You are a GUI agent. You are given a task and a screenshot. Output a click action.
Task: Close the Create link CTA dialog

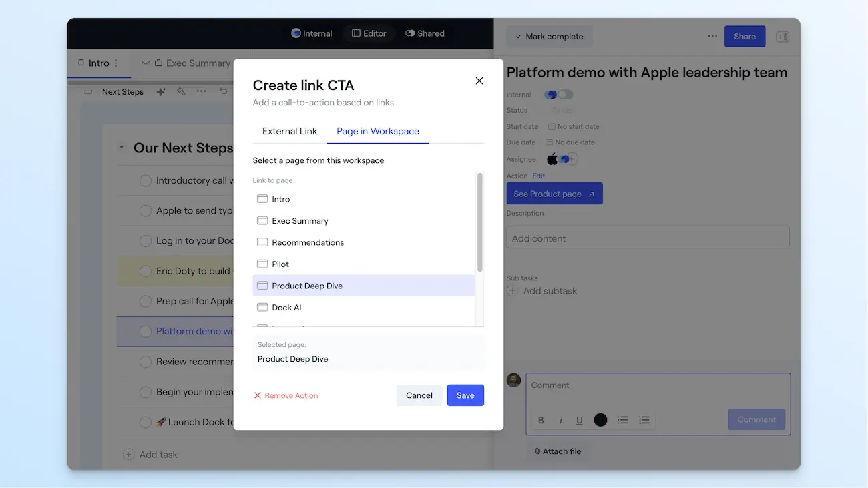(x=479, y=81)
